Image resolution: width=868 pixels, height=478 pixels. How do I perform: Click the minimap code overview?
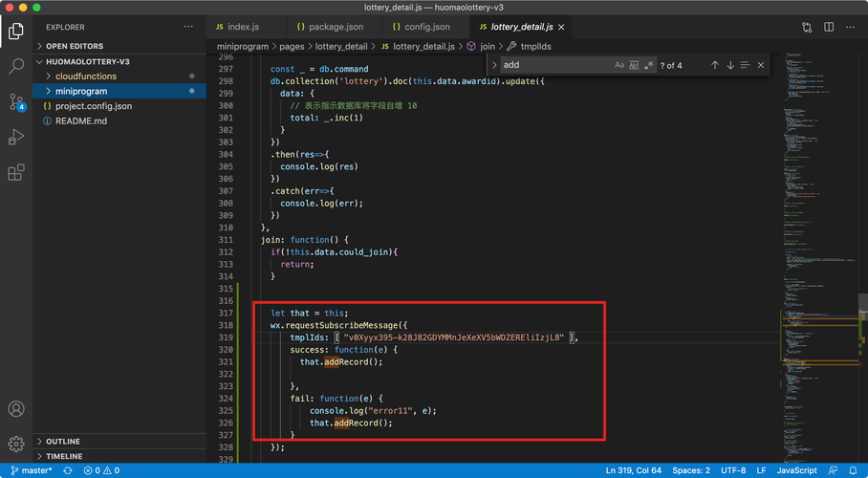coord(819,257)
